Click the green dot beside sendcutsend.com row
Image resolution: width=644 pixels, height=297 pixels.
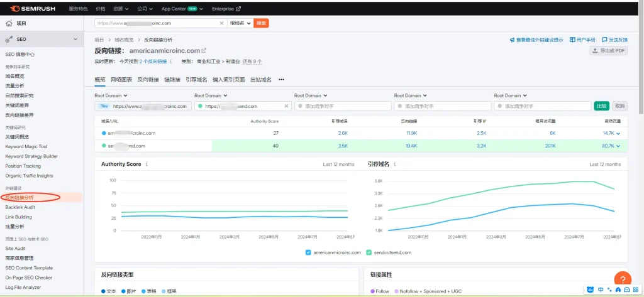pos(104,146)
